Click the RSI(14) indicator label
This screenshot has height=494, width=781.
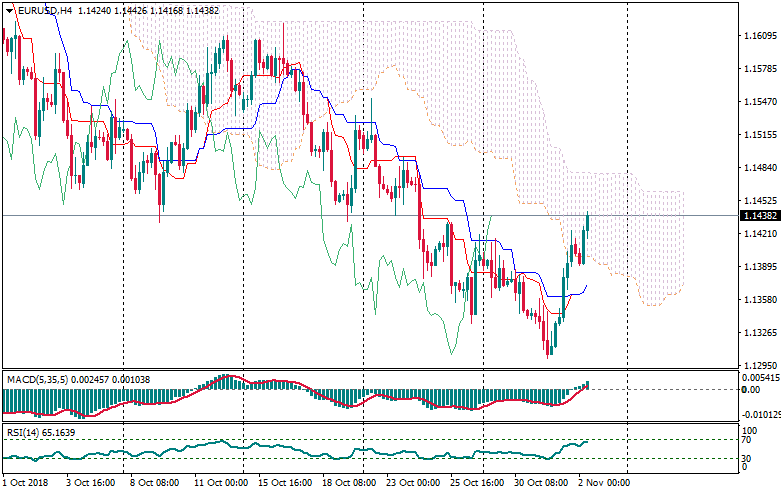coord(24,432)
